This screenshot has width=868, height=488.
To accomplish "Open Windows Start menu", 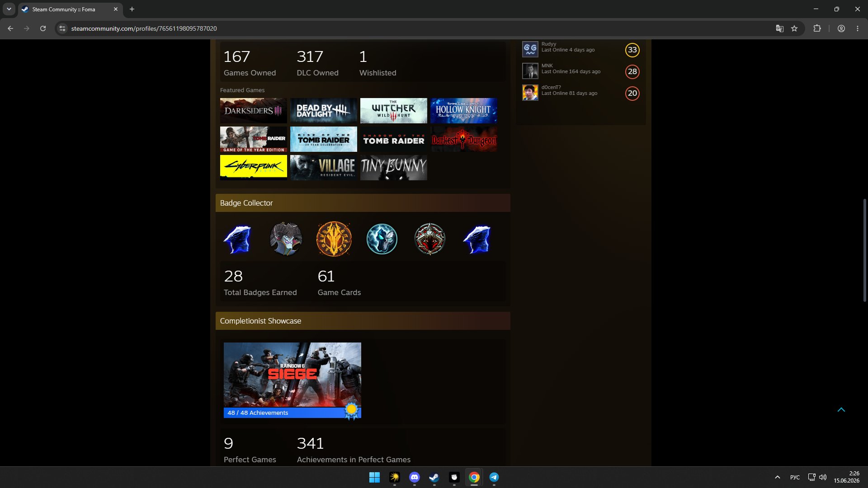I will (374, 477).
